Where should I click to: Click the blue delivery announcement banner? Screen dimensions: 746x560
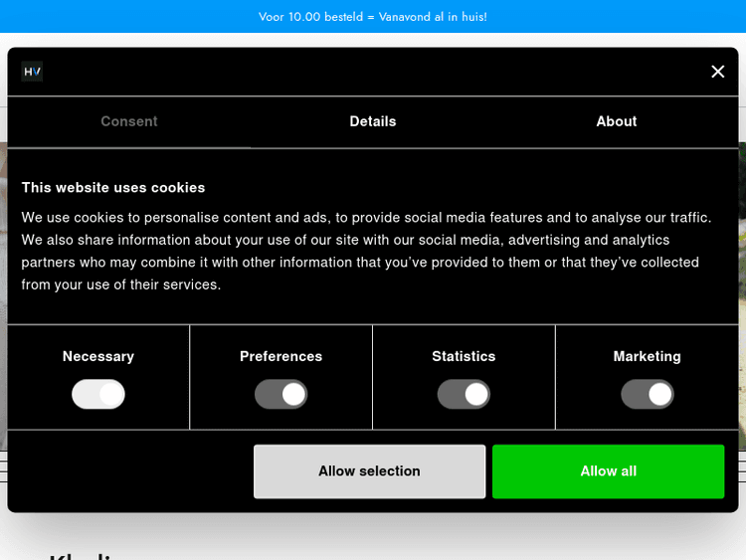pos(373,17)
